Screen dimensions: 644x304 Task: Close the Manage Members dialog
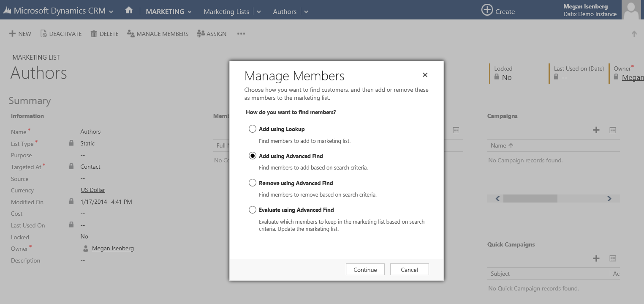(x=425, y=75)
